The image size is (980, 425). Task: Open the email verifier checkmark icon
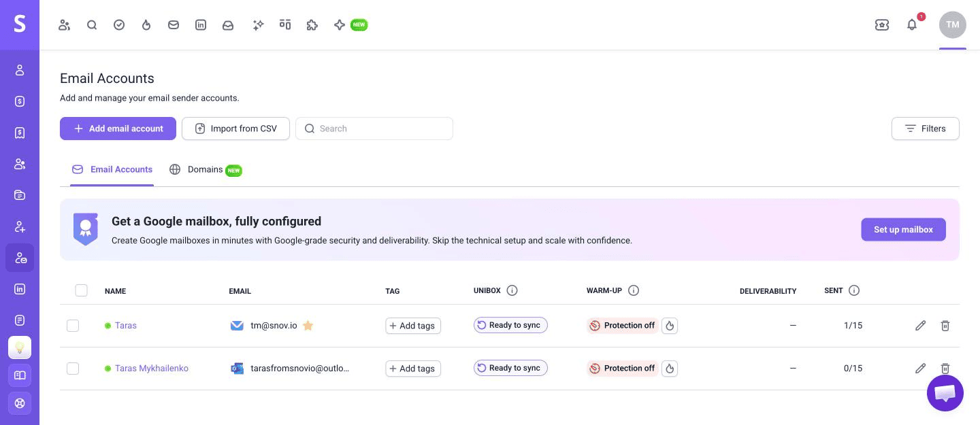click(x=119, y=25)
